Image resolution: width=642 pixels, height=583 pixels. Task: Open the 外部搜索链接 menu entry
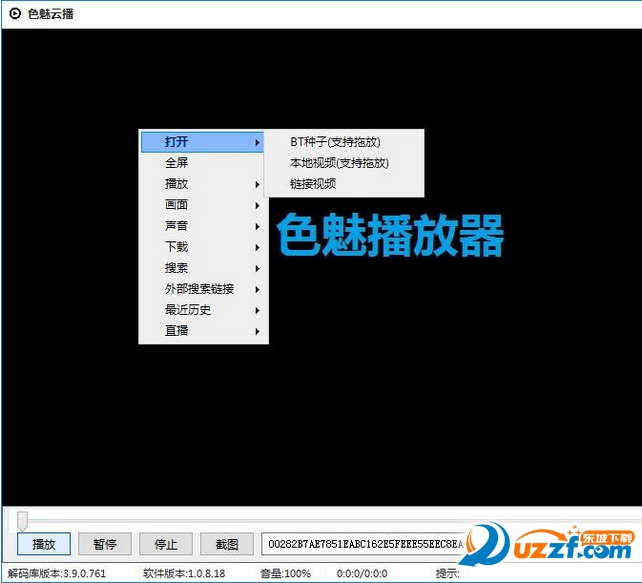point(203,289)
